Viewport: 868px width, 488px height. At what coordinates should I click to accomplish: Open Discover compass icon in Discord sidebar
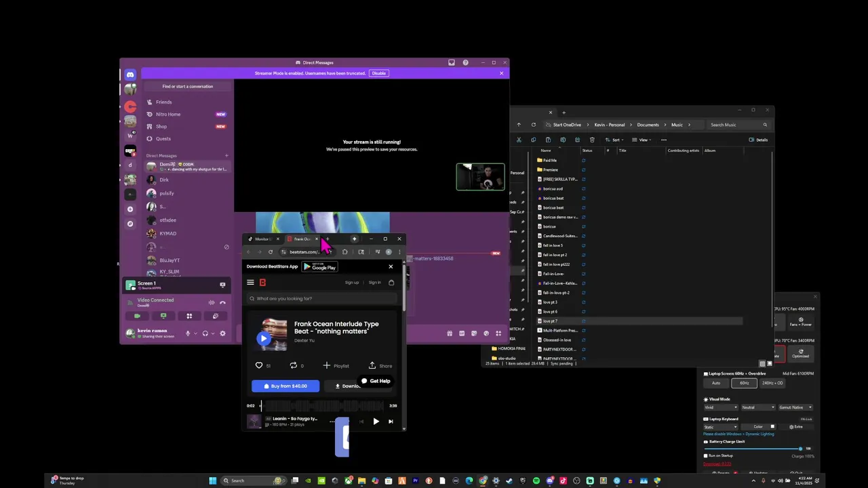tap(130, 224)
